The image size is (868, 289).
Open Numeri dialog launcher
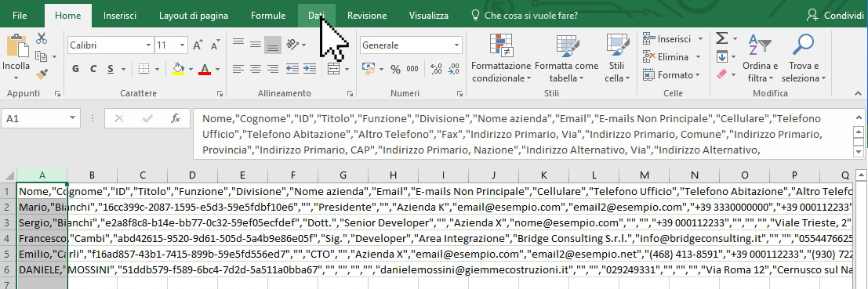click(460, 94)
